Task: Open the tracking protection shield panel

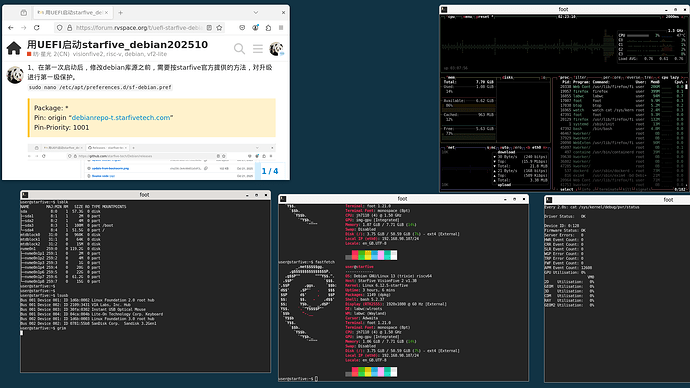Action: point(59,28)
